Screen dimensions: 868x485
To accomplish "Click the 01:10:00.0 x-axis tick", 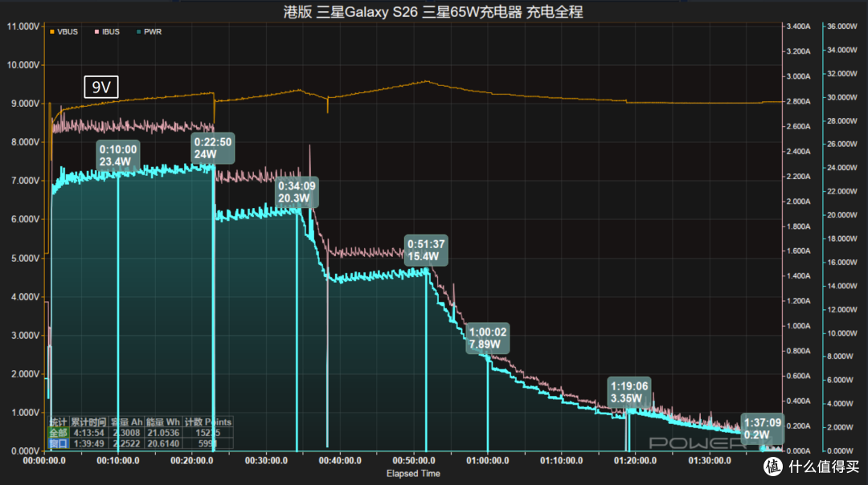I will click(561, 461).
